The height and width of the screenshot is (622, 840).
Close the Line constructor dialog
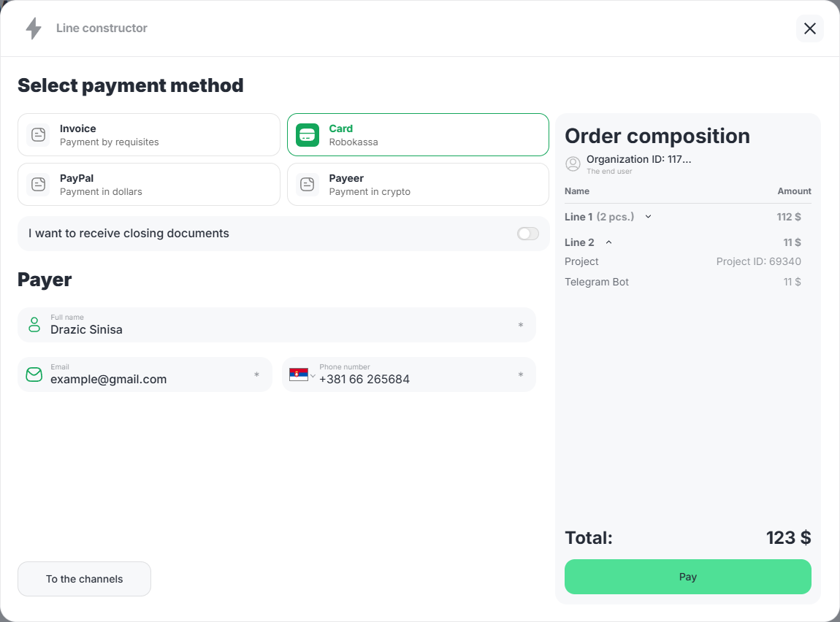(x=809, y=28)
